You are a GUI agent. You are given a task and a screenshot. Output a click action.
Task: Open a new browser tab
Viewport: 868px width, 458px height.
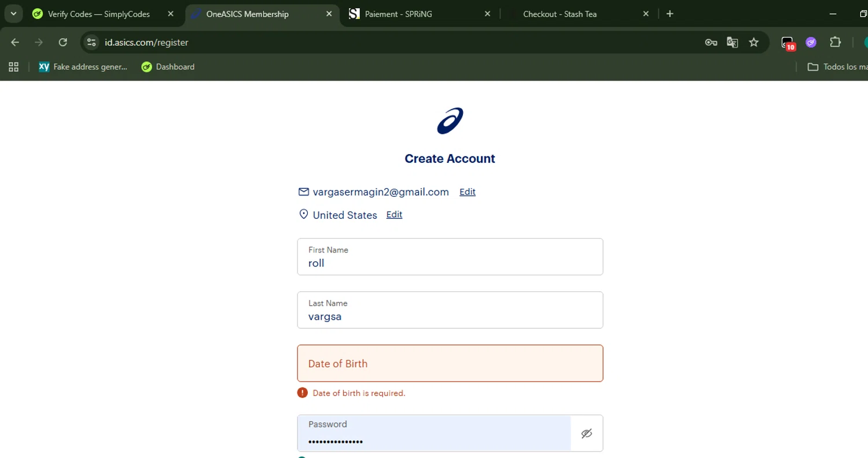tap(670, 14)
